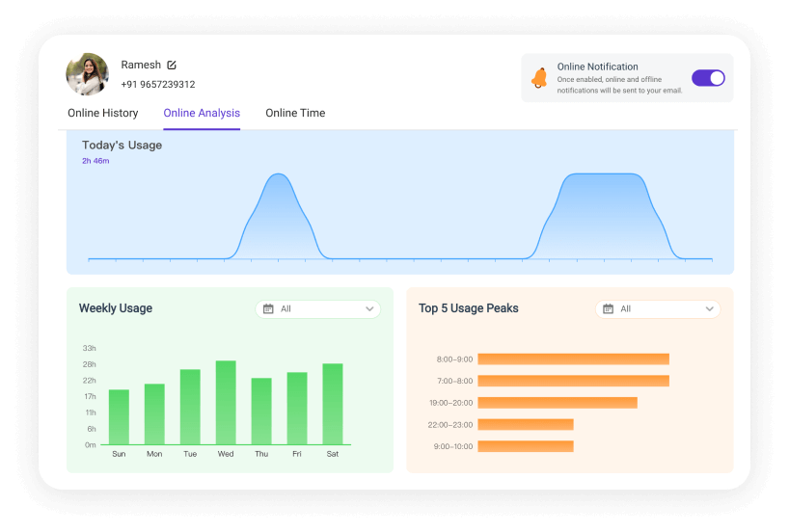The width and height of the screenshot is (789, 532).
Task: Click the Ramesh contact name
Action: [141, 65]
